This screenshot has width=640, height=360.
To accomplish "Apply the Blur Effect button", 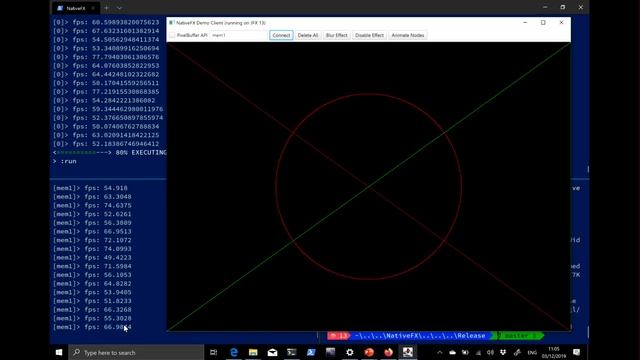I will [x=336, y=36].
